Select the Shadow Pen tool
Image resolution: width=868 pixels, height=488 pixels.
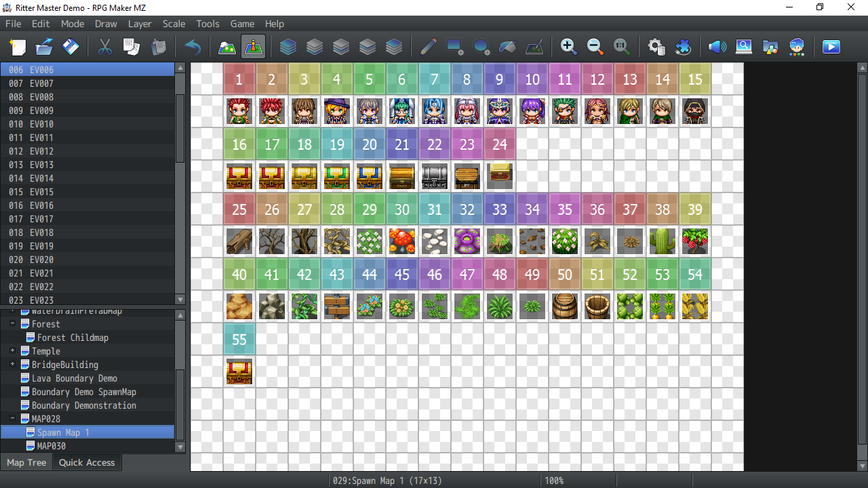(534, 47)
